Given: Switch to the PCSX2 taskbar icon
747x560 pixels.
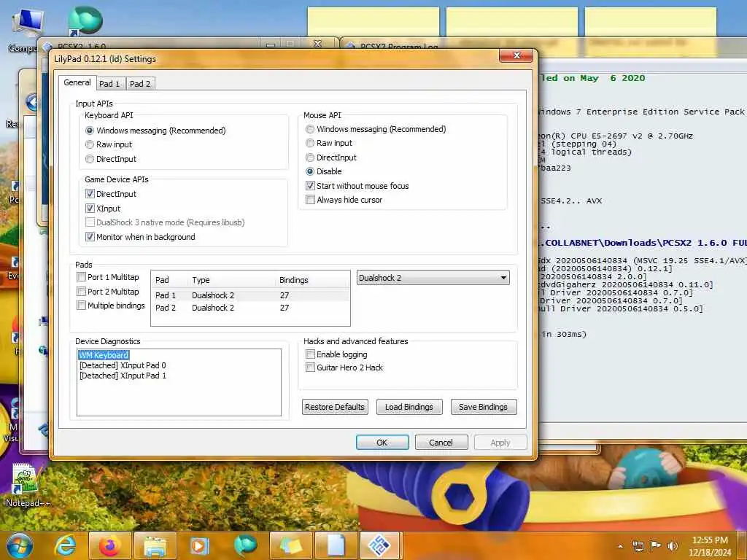Looking at the screenshot, I should click(380, 545).
